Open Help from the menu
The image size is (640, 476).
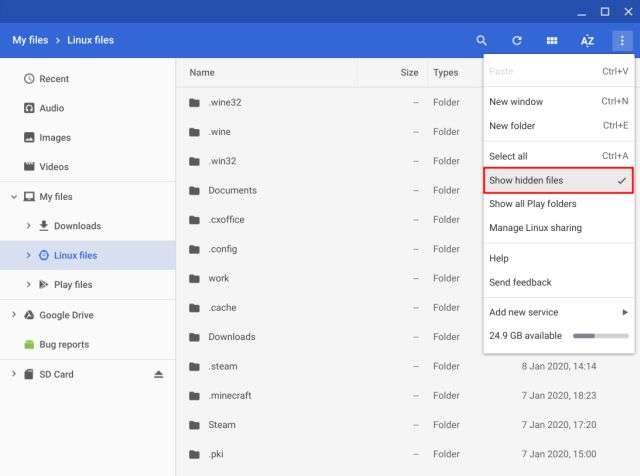click(558, 258)
